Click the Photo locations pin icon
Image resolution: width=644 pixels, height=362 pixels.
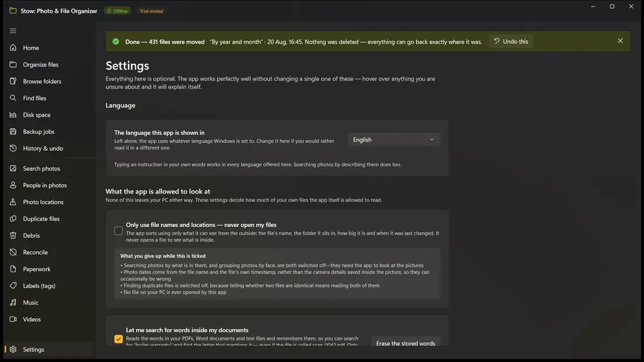[13, 202]
